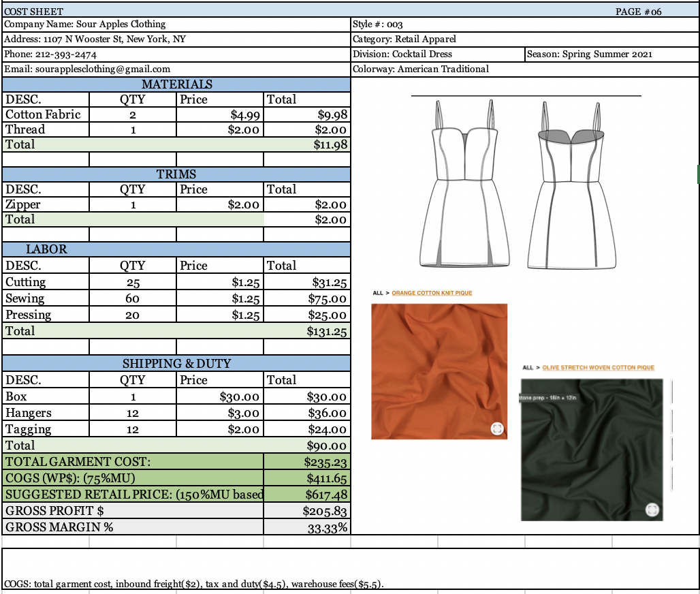Select the Style #: 003 cell
The image size is (700, 594).
coord(525,24)
